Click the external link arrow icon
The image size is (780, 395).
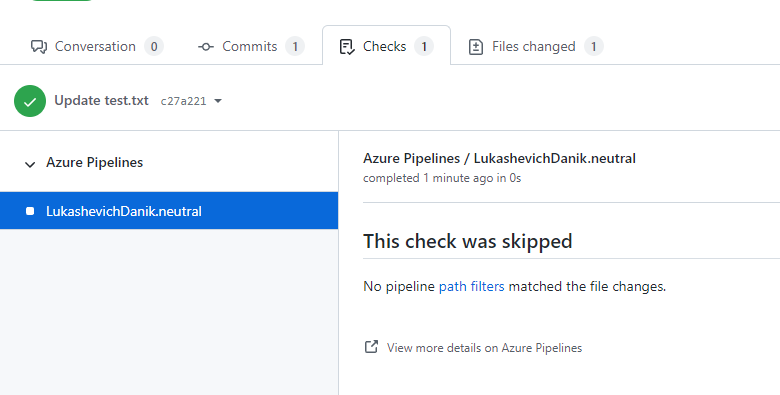[371, 347]
